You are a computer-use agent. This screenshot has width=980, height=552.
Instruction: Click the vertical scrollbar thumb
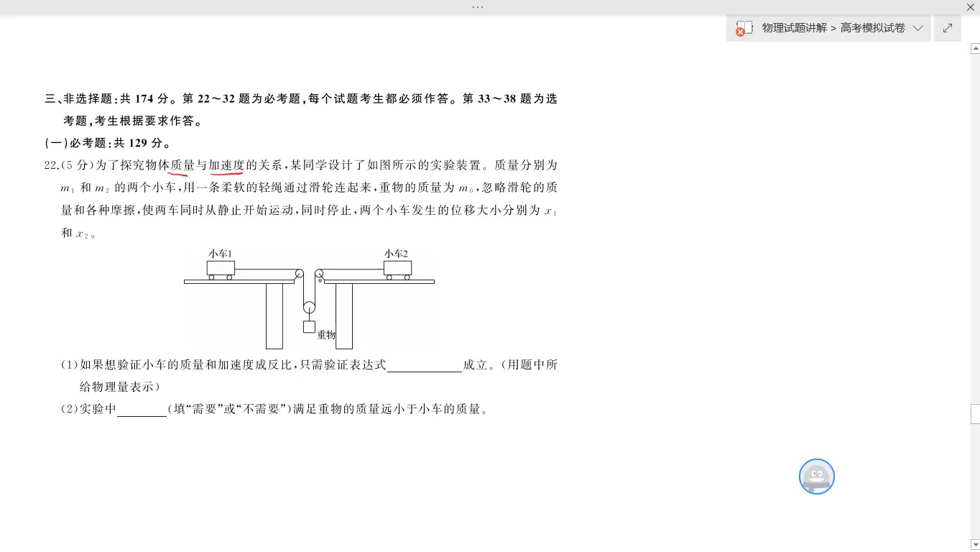coord(975,414)
